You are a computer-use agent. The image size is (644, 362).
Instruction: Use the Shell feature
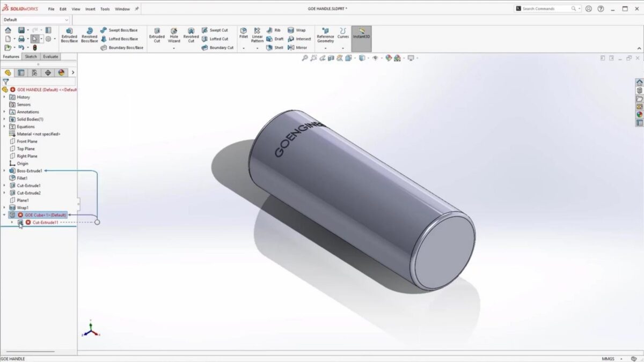[275, 48]
